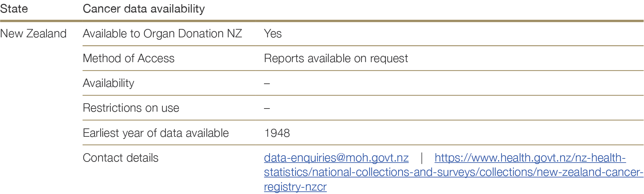Select the 'Yes' value cell
The image size is (644, 194).
pos(273,34)
